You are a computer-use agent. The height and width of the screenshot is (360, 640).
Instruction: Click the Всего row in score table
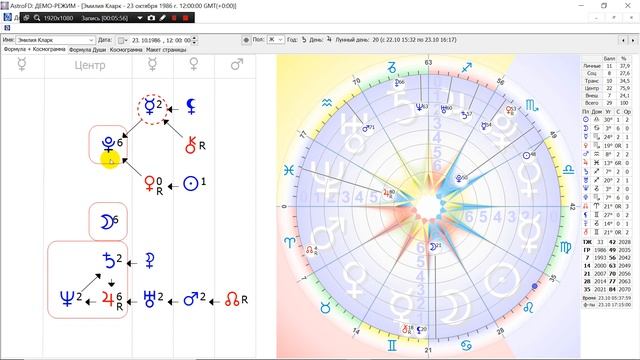(x=607, y=103)
